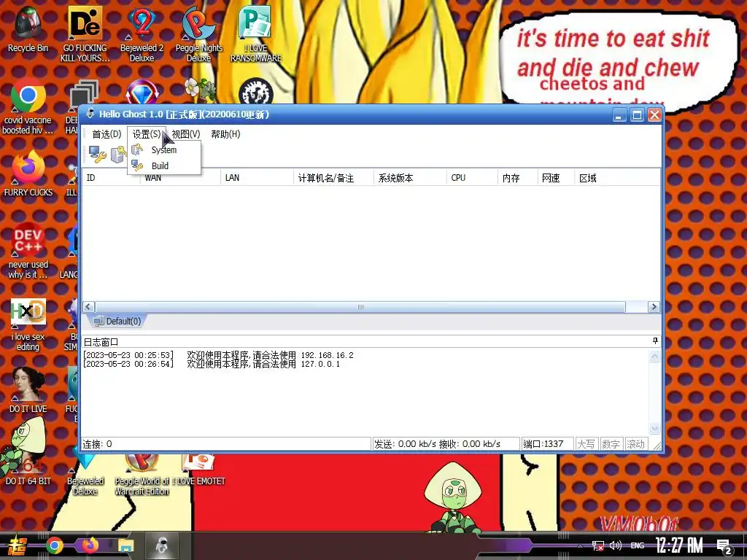Open the network status tray icon

pos(598,545)
